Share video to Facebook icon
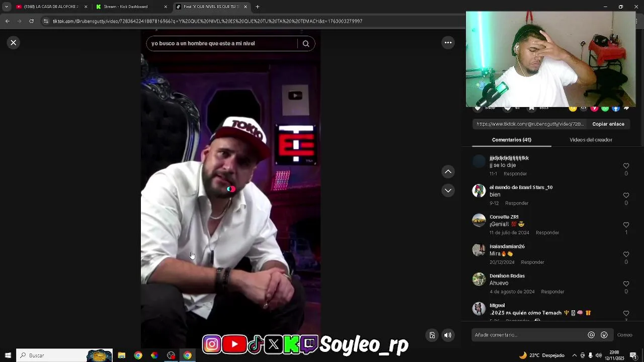 (615, 108)
